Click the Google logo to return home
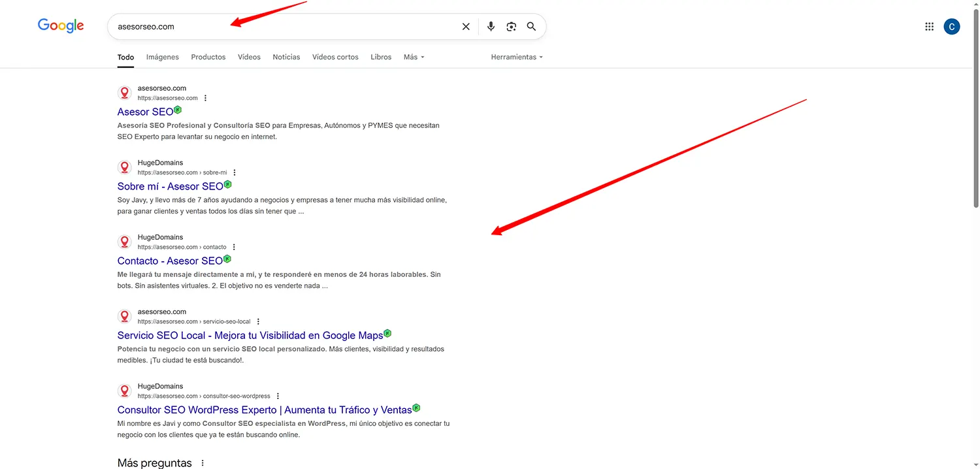 60,25
